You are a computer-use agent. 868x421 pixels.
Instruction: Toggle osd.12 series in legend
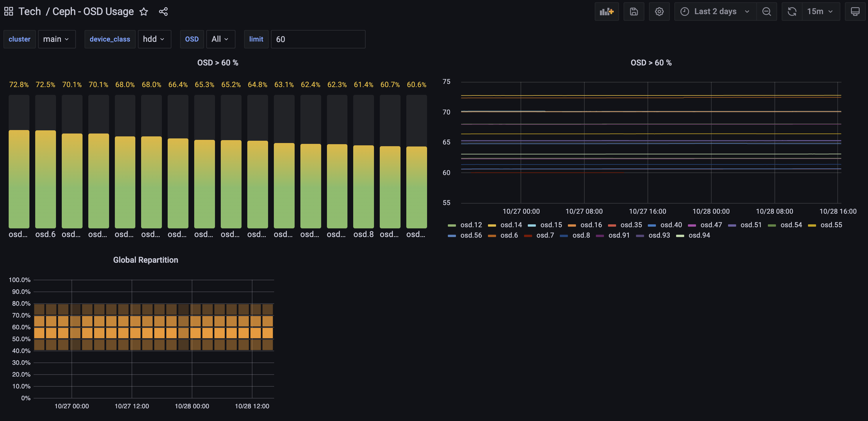tap(471, 225)
